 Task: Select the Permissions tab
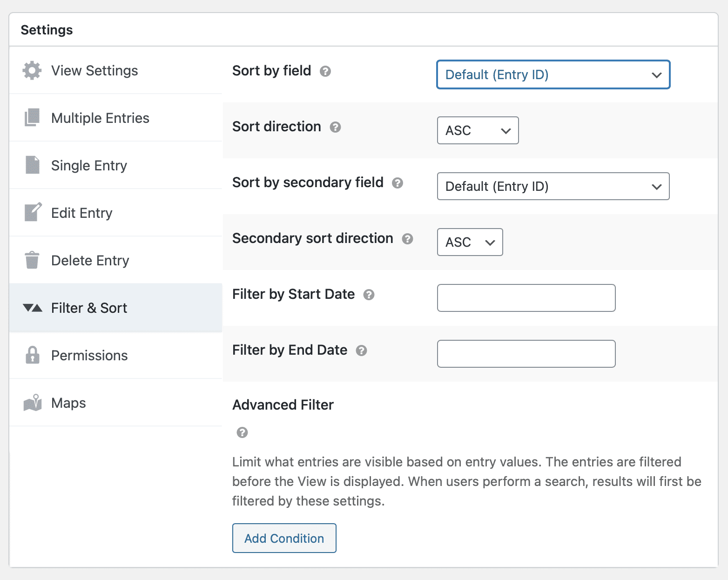click(89, 356)
